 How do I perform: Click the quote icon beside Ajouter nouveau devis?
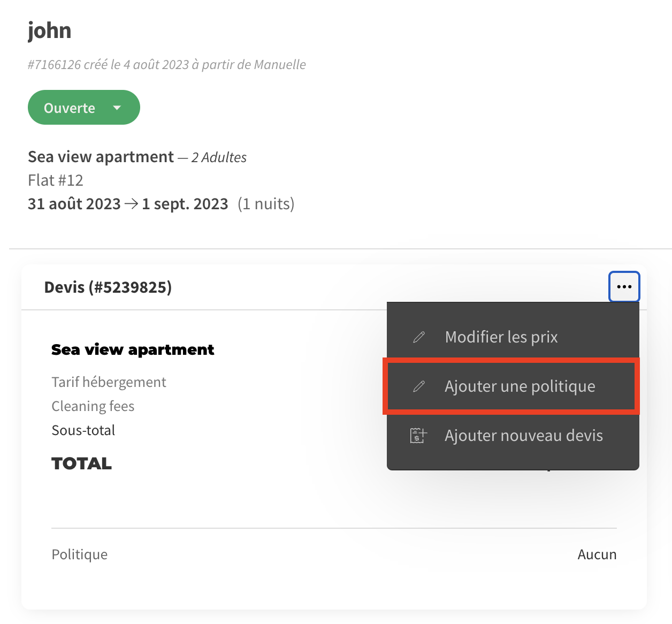click(418, 436)
